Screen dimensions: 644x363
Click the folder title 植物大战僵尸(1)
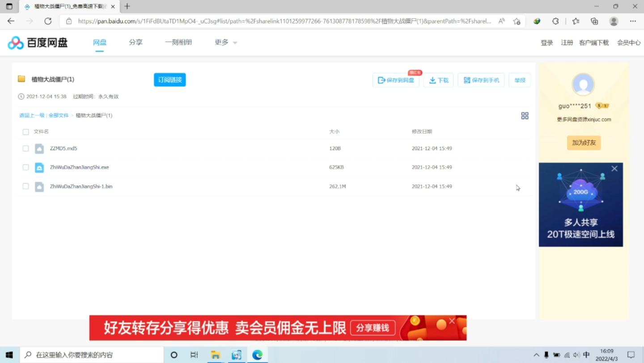53,79
